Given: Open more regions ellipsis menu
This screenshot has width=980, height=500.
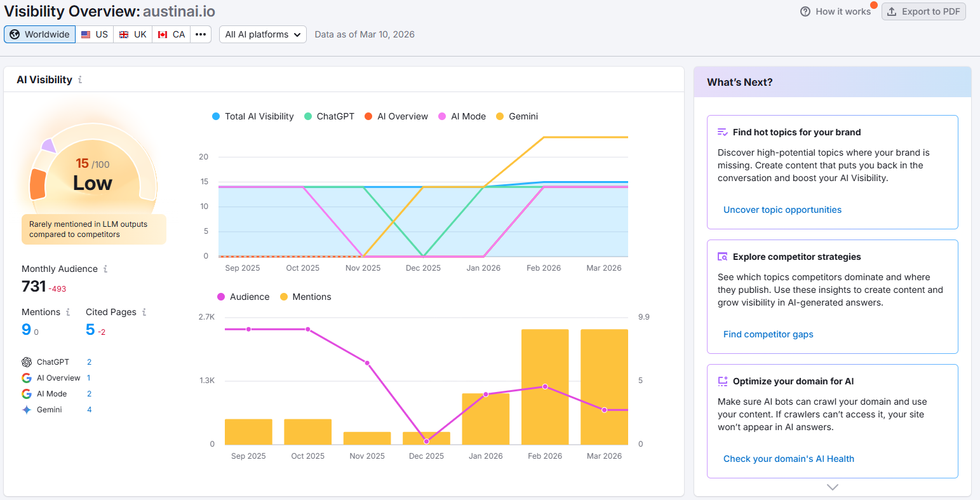Looking at the screenshot, I should pos(201,34).
